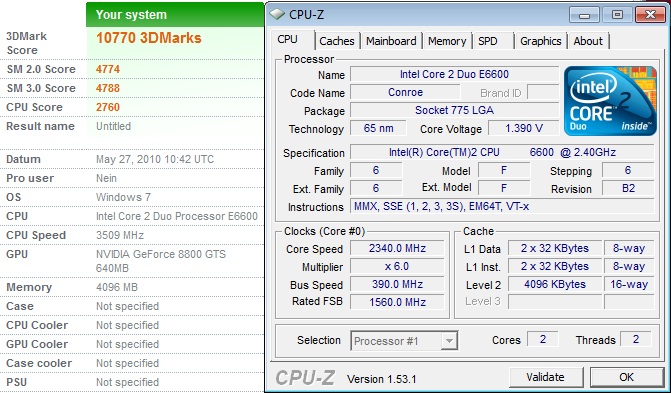Viewport: 671px width, 393px height.
Task: Click the Level 2 4096 KBytes field
Action: click(555, 284)
